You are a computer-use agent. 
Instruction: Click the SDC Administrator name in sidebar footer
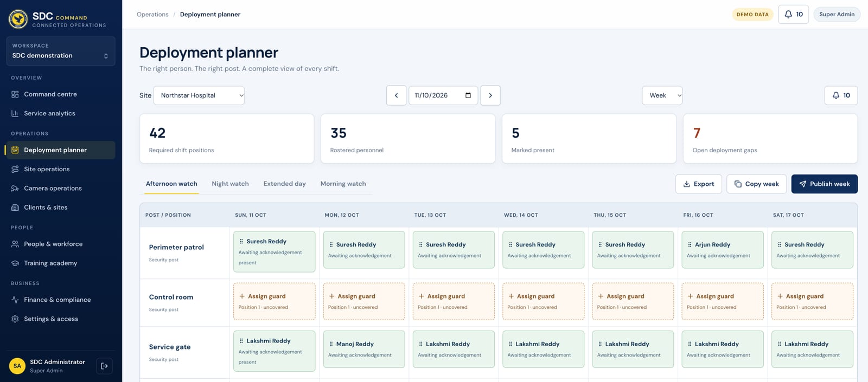tap(58, 362)
